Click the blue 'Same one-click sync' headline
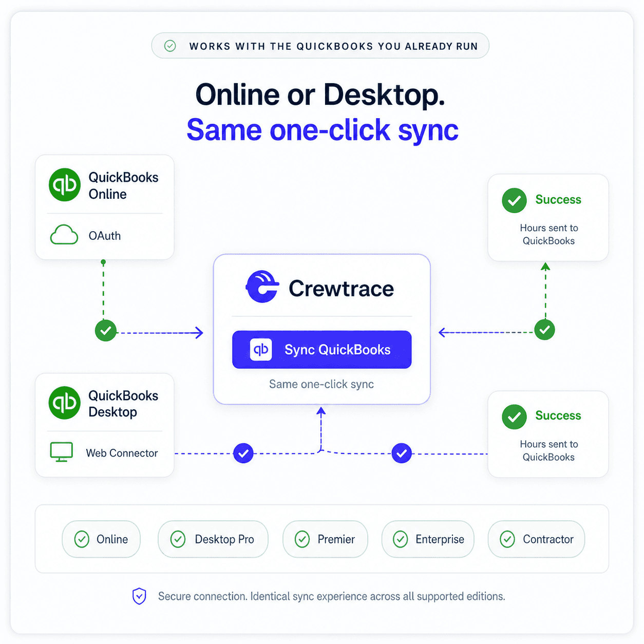Screen dimensions: 644x644 click(323, 130)
